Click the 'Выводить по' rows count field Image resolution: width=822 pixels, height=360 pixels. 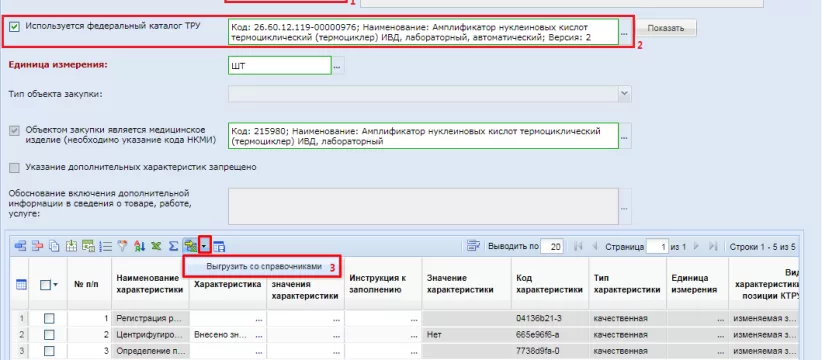[551, 246]
